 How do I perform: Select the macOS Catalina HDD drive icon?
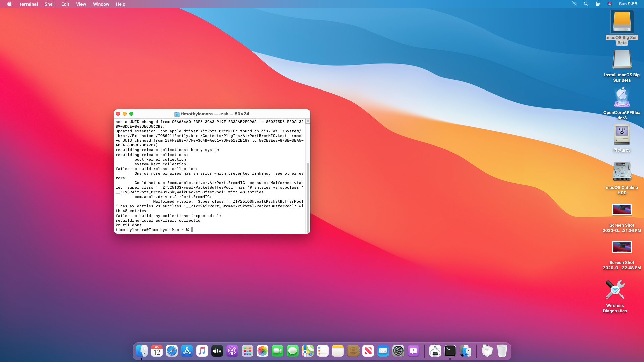[622, 172]
